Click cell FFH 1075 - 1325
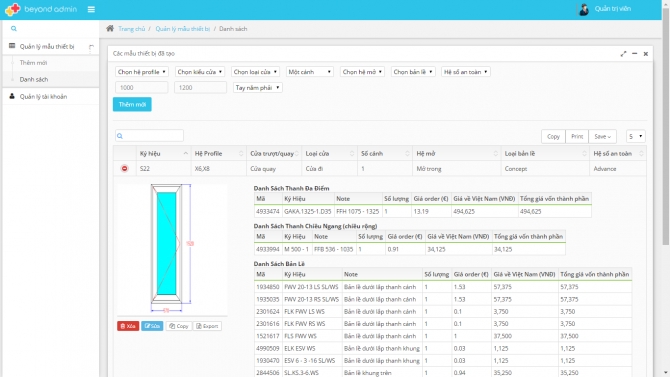670x377 pixels. [x=358, y=211]
